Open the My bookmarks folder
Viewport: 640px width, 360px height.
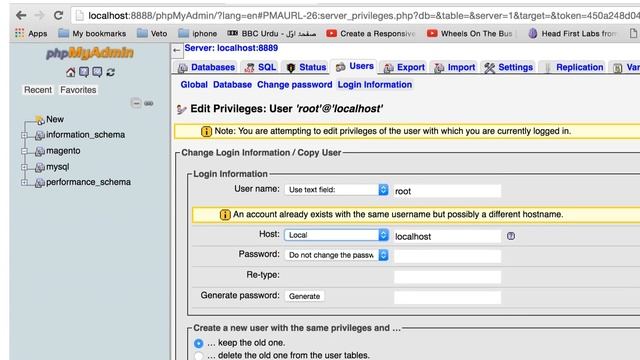pyautogui.click(x=92, y=33)
